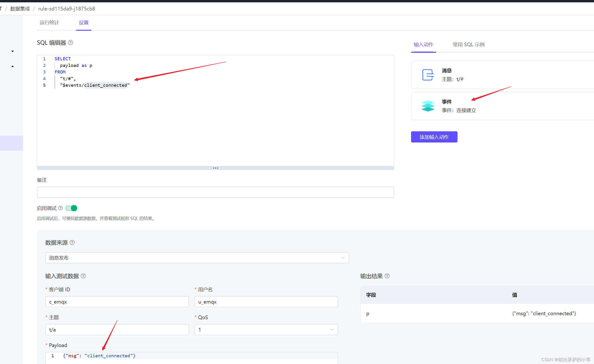Image resolution: width=594 pixels, height=364 pixels.
Task: Open help icon next to 数据来源
Action: coord(72,242)
